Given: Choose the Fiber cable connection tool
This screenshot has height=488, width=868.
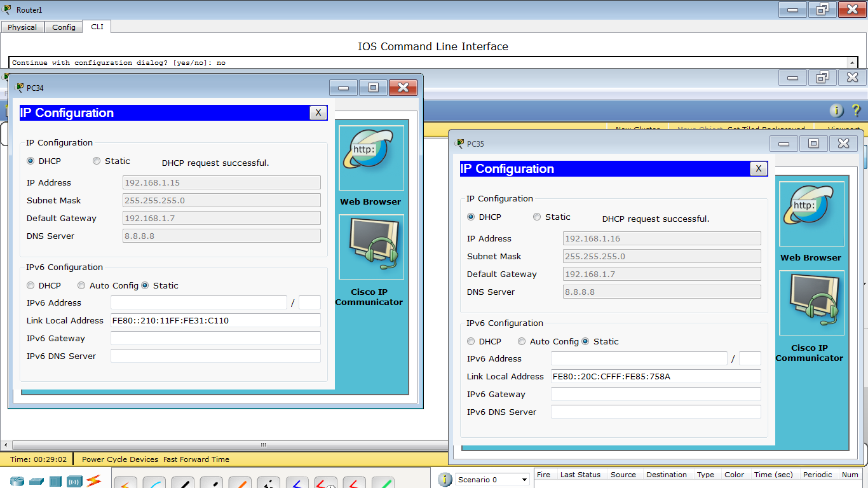Looking at the screenshot, I should (x=240, y=483).
